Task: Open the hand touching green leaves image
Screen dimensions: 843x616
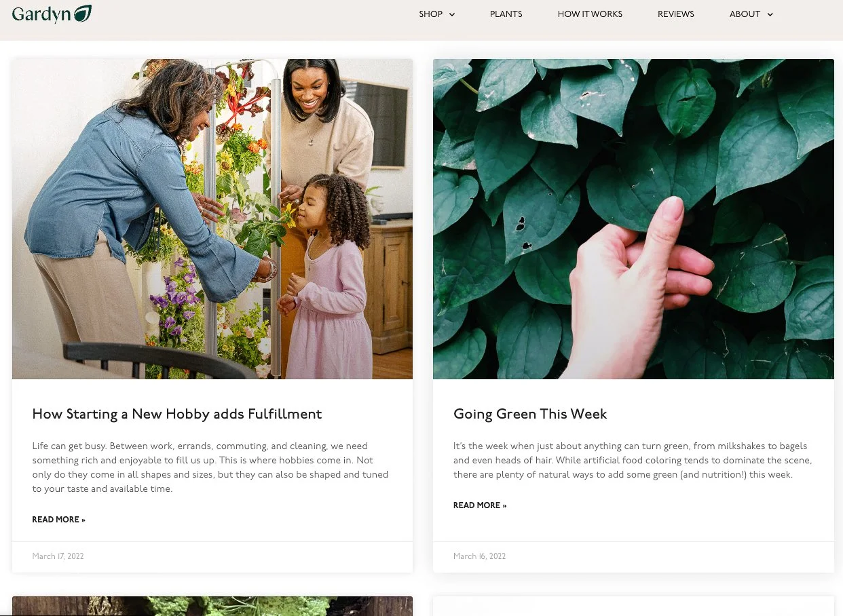Action: click(633, 219)
